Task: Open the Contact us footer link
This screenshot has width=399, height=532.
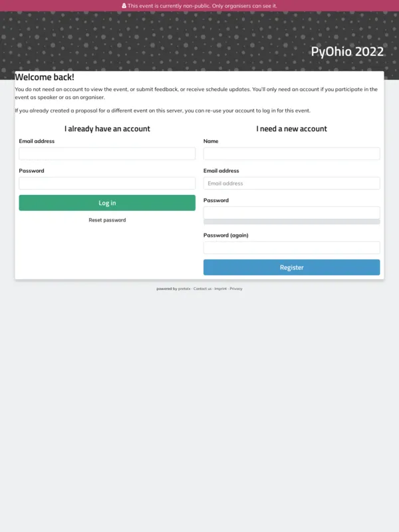Action: point(202,289)
